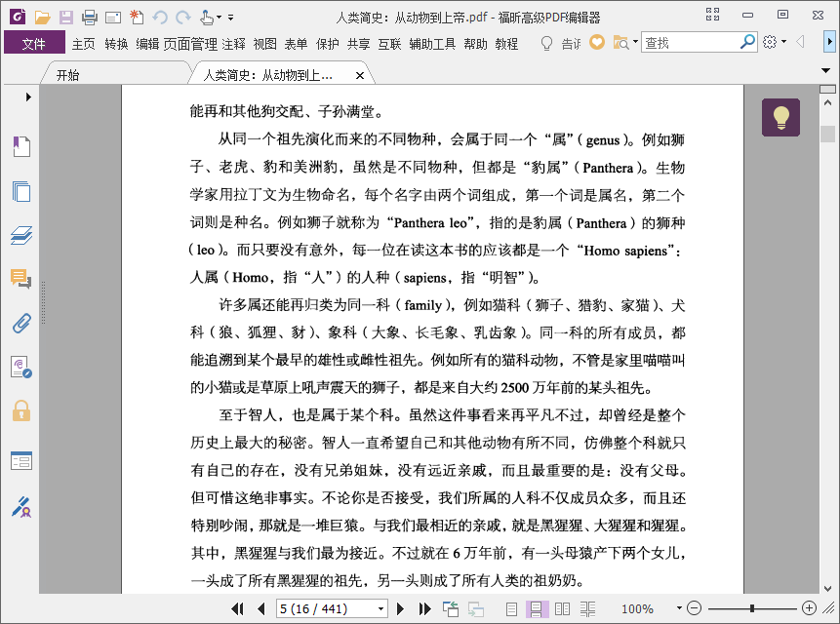Enable continuous page view
Viewport: 840px width, 624px height.
(x=537, y=609)
